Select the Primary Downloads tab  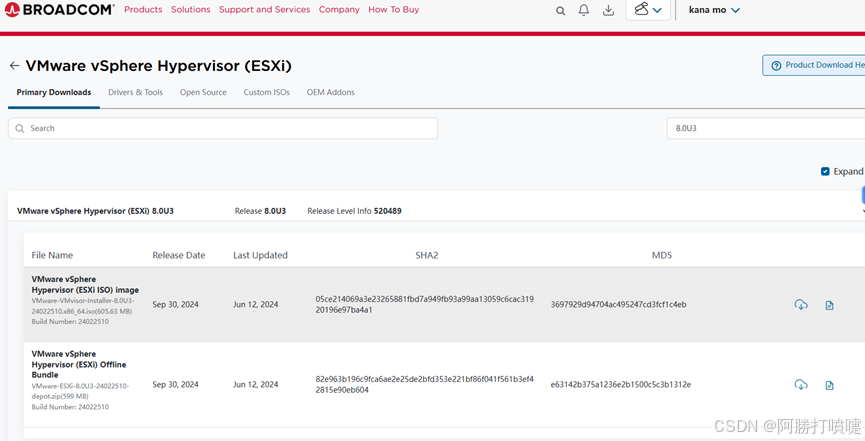pyautogui.click(x=54, y=92)
